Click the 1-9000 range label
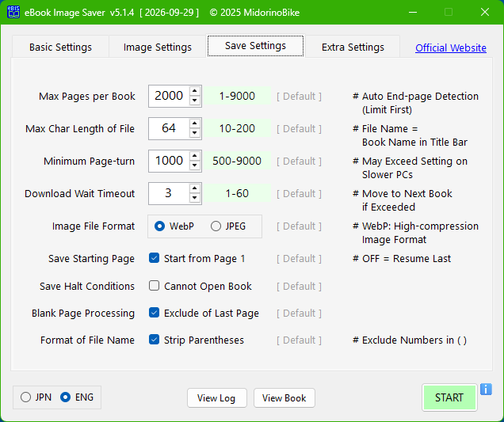The width and height of the screenshot is (504, 422). 237,96
